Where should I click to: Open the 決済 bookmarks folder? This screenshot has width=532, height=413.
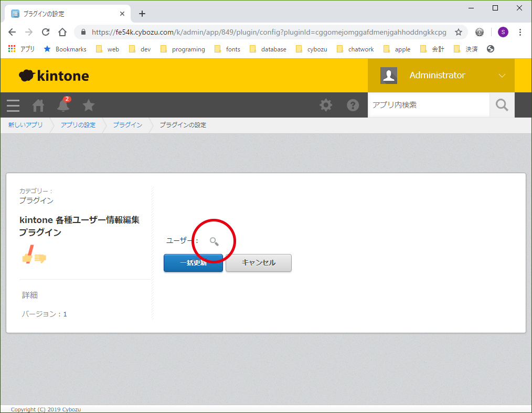click(466, 49)
